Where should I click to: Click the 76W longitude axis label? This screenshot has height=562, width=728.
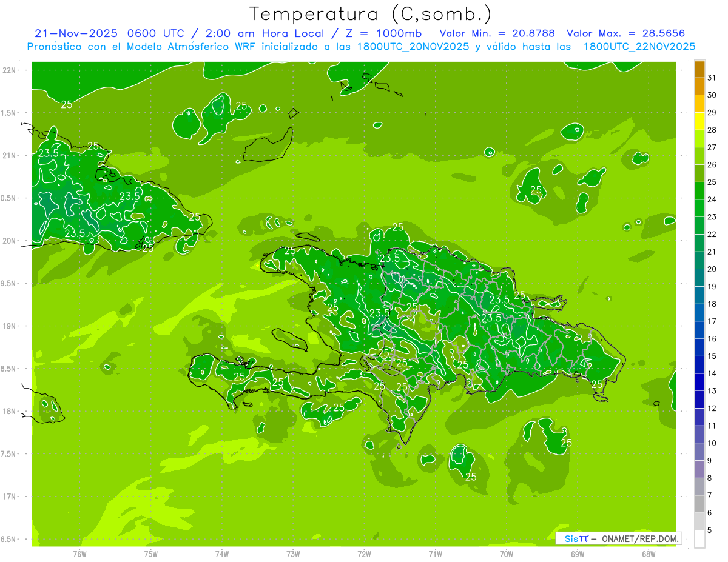[x=79, y=554]
